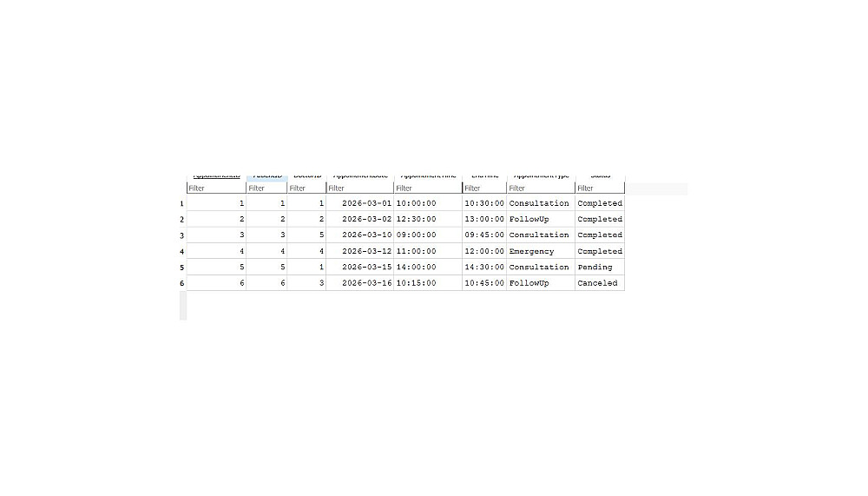Pick the 10:30:00 end time cell
The width and height of the screenshot is (868, 496).
point(484,203)
